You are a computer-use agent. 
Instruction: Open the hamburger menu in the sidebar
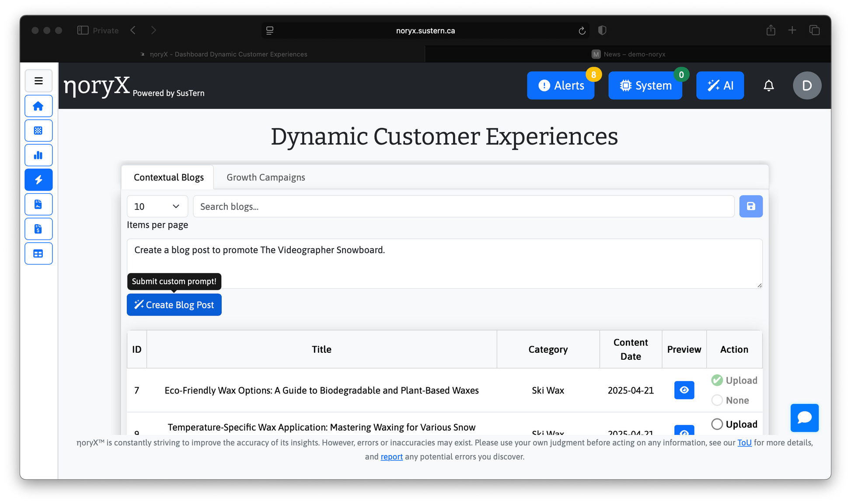click(38, 81)
